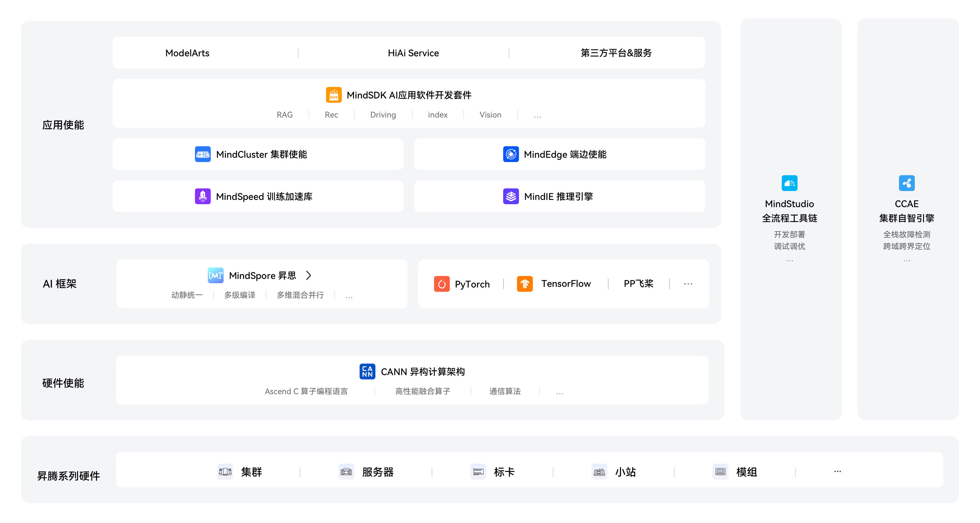The image size is (980, 523).
Task: Select the 小站 hardware label
Action: 625,472
